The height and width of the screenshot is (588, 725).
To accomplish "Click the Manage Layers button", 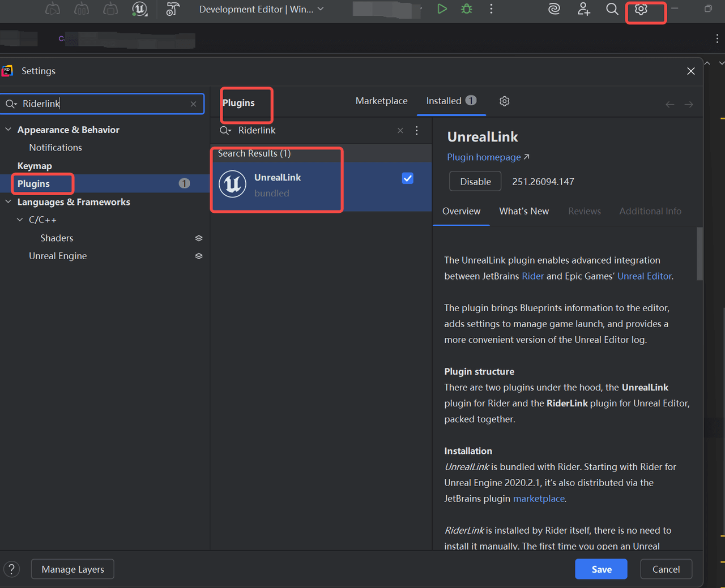I will (x=72, y=569).
